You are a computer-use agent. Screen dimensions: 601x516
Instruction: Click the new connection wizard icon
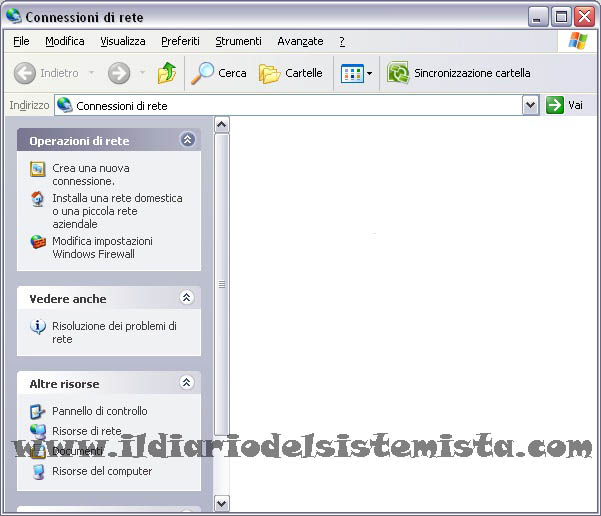pyautogui.click(x=38, y=169)
